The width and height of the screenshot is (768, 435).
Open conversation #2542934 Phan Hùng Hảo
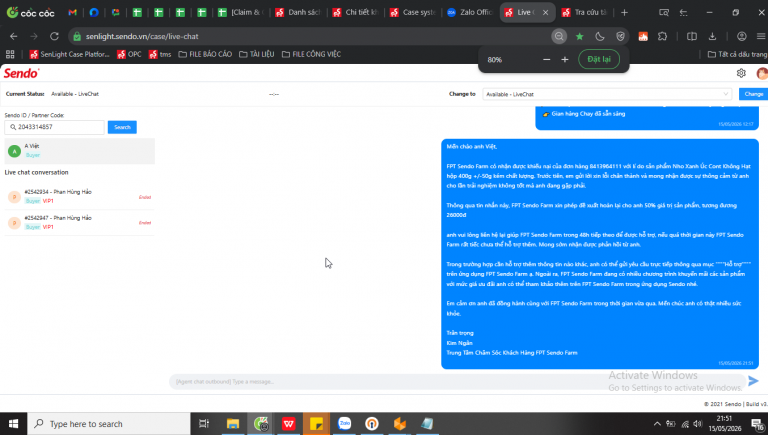click(80, 196)
